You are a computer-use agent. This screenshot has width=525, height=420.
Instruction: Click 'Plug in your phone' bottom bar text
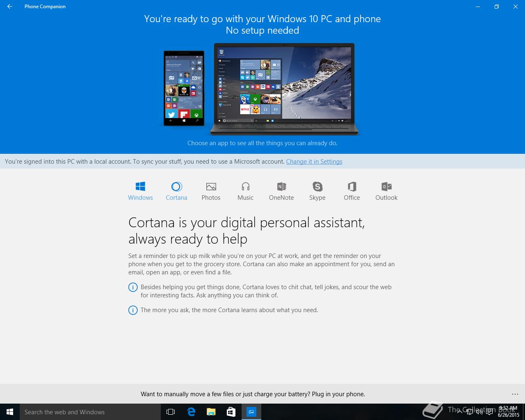(338, 394)
